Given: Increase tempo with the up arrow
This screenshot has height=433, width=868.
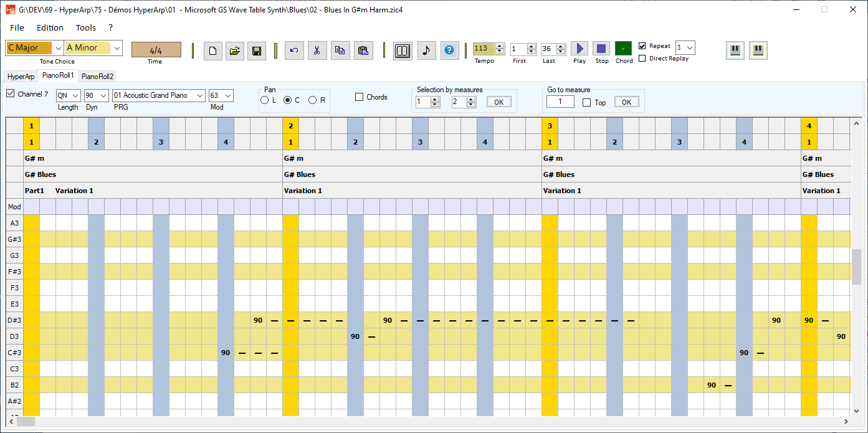Looking at the screenshot, I should point(500,46).
